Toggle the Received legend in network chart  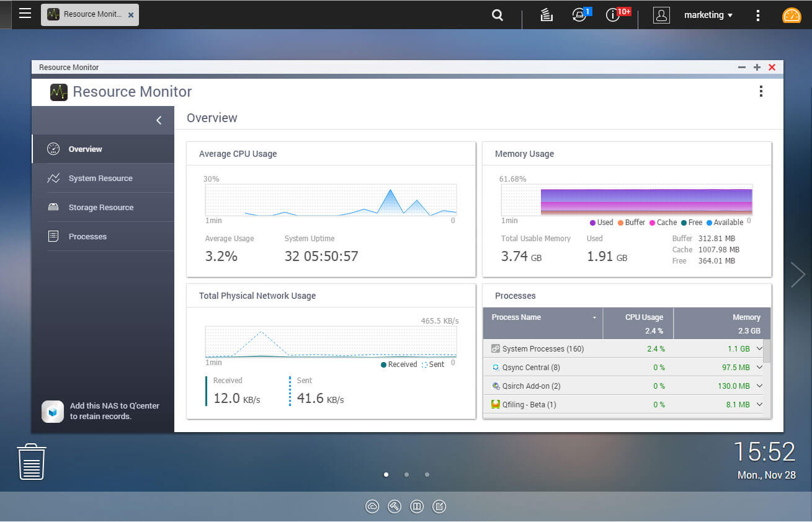(399, 365)
